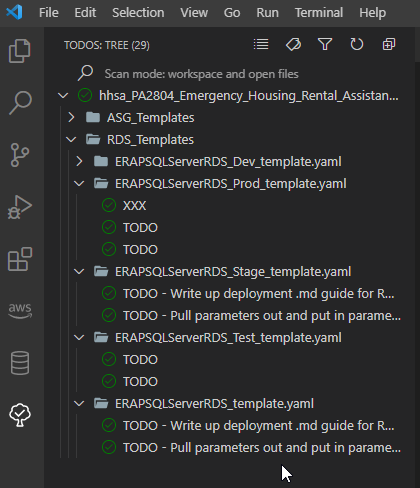Expand ERAPSQLServerRDS_Dev_template.yaml node
This screenshot has width=420, height=488.
[x=79, y=161]
